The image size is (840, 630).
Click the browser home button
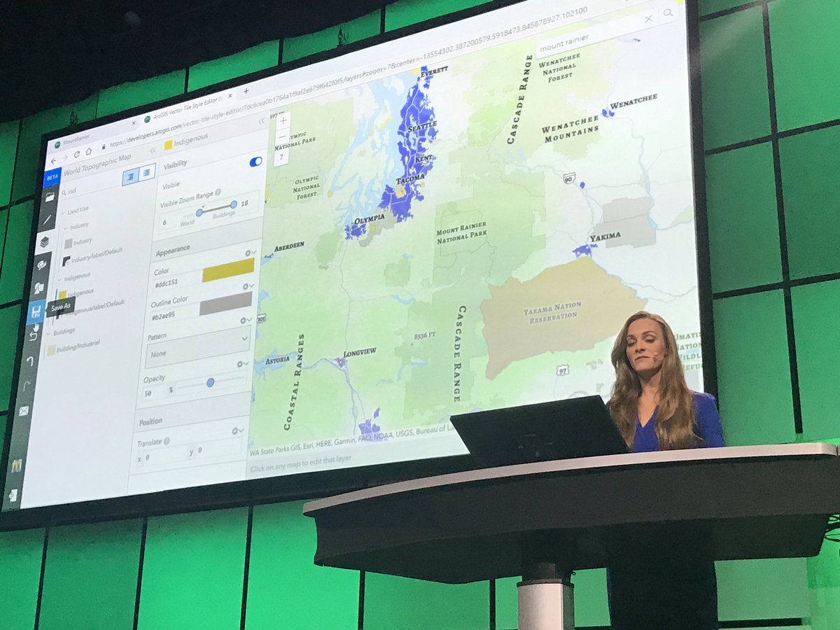[x=89, y=153]
